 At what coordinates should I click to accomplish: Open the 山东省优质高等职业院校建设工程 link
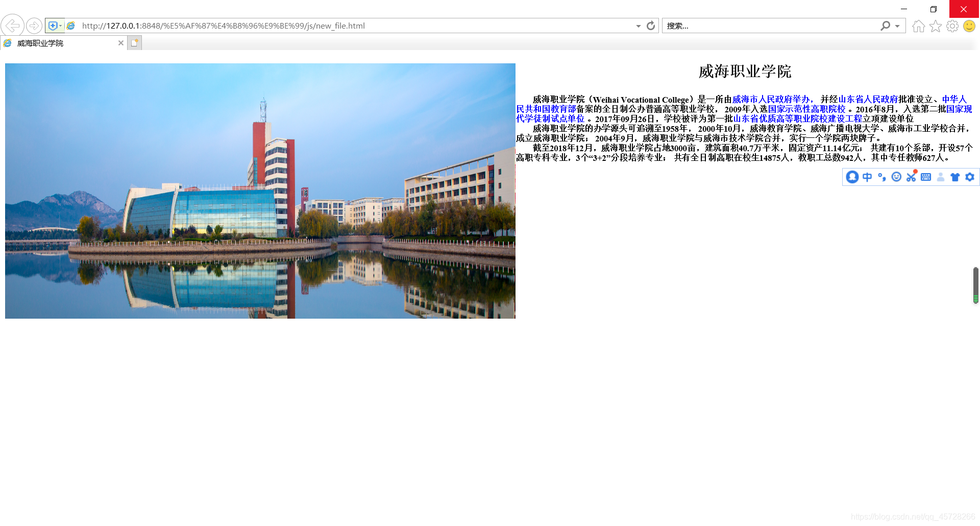tap(798, 118)
